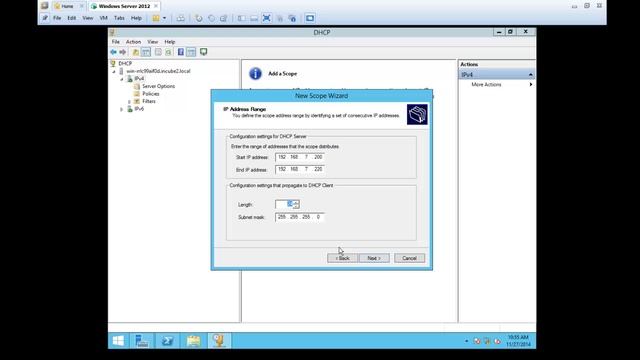Show hidden tray icons arrow

[467, 341]
